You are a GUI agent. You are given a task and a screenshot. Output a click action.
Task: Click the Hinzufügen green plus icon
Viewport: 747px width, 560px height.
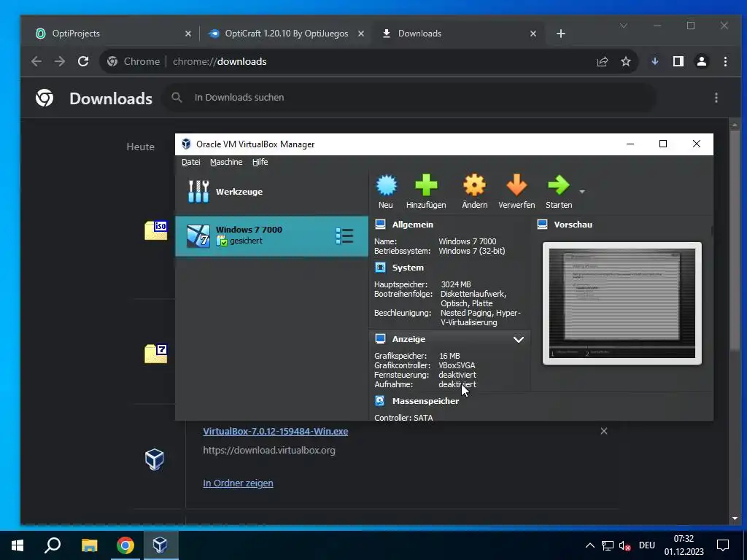[x=426, y=185]
